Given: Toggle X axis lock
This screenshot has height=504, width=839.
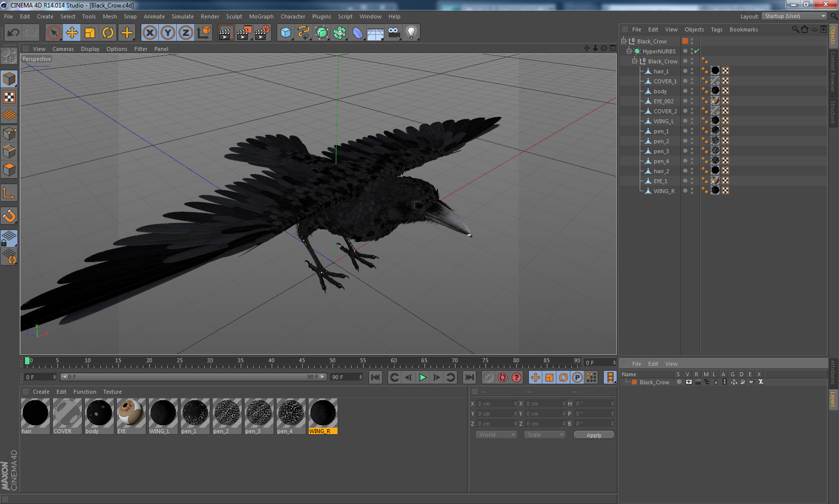Looking at the screenshot, I should pos(149,33).
